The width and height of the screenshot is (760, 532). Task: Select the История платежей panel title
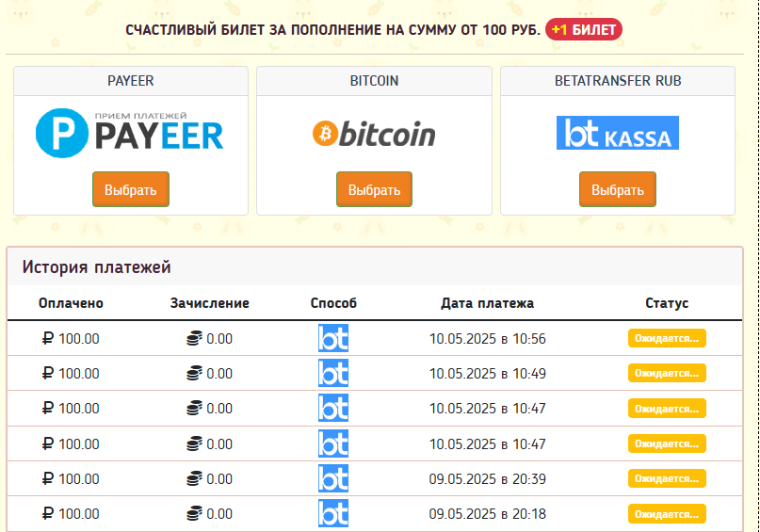(x=97, y=267)
